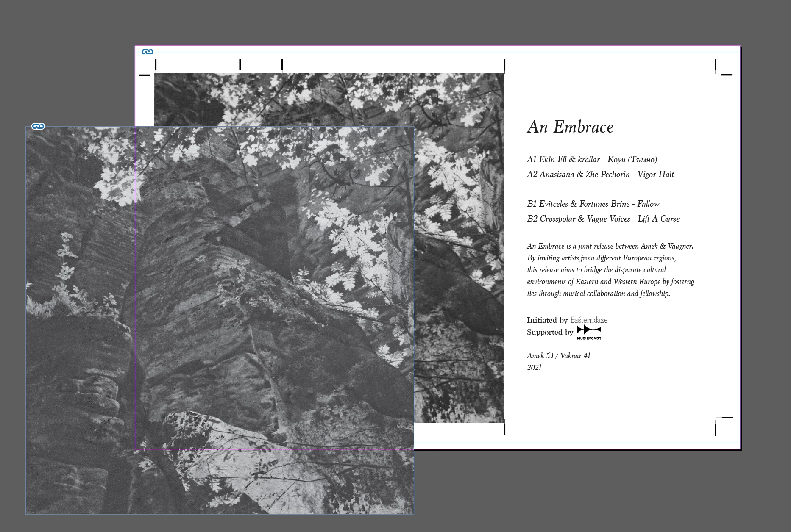Screen dimensions: 791x532
Task: Select track line 'A1 Ekin Fil & krāllār - Koyu'
Action: pos(592,160)
